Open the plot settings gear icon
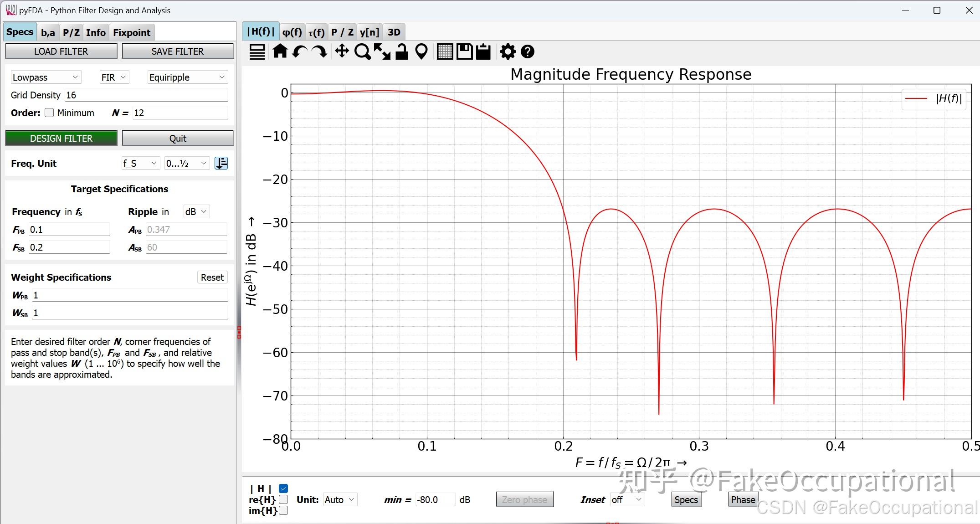Viewport: 980px width, 524px height. click(508, 51)
